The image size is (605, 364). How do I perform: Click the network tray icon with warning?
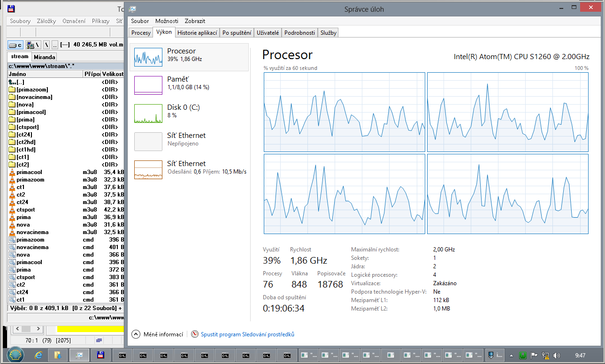tap(545, 355)
